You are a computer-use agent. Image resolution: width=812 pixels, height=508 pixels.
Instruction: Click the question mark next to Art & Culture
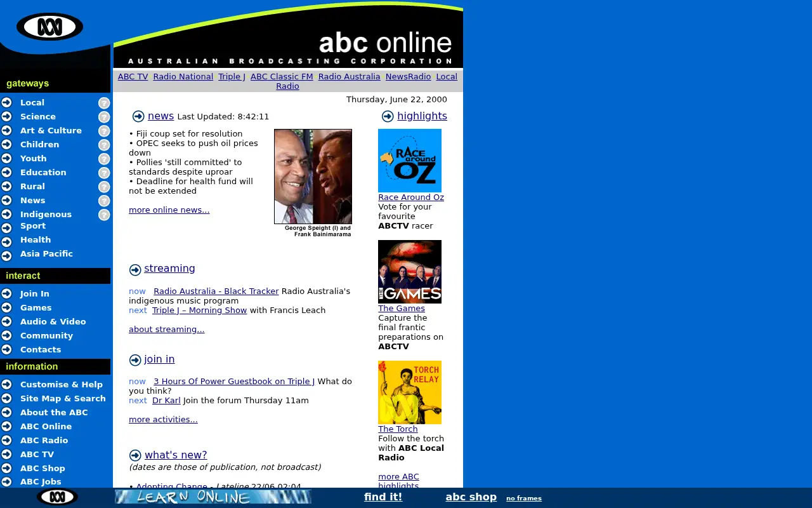point(104,131)
